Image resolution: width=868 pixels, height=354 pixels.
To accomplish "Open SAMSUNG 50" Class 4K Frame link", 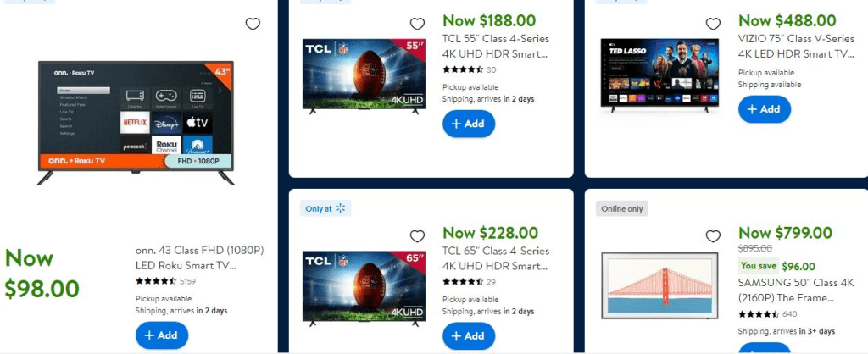I will point(788,290).
